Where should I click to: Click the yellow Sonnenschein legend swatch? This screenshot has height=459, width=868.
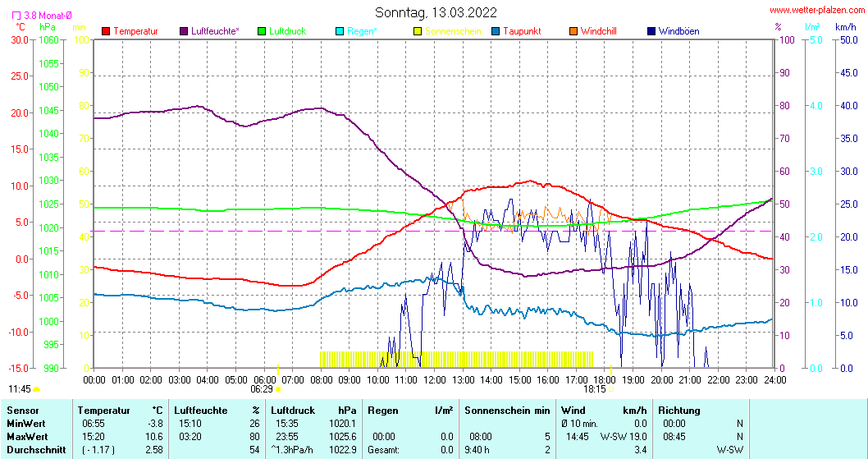(418, 31)
